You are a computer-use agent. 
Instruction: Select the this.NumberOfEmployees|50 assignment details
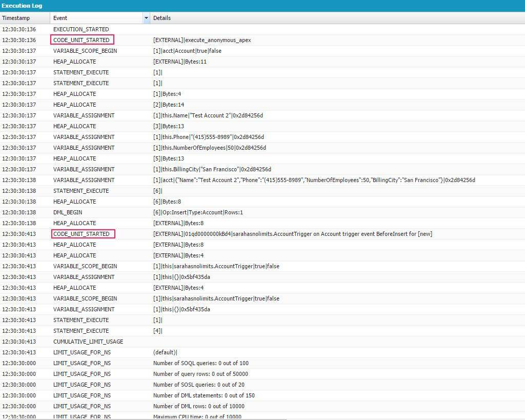[x=210, y=148]
